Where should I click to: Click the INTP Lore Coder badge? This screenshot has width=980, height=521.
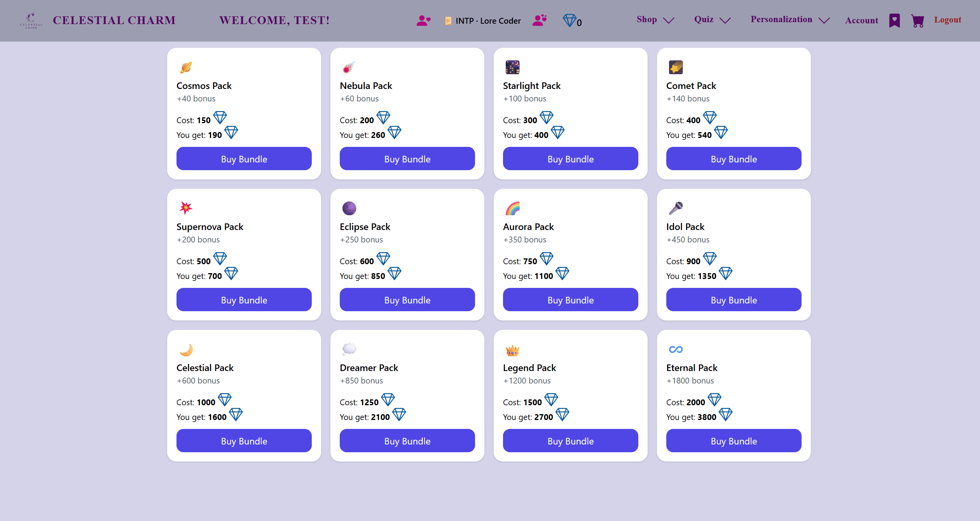tap(483, 21)
